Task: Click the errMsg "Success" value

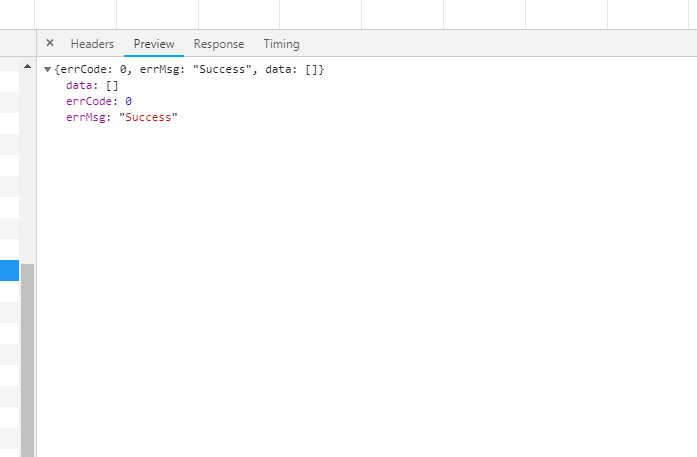Action: tap(148, 117)
